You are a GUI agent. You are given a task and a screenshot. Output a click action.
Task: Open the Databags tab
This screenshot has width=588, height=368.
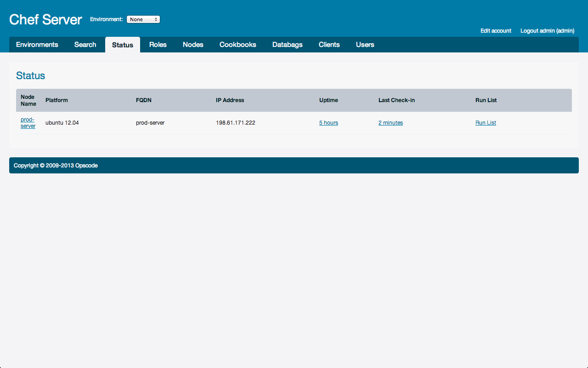[x=288, y=45]
